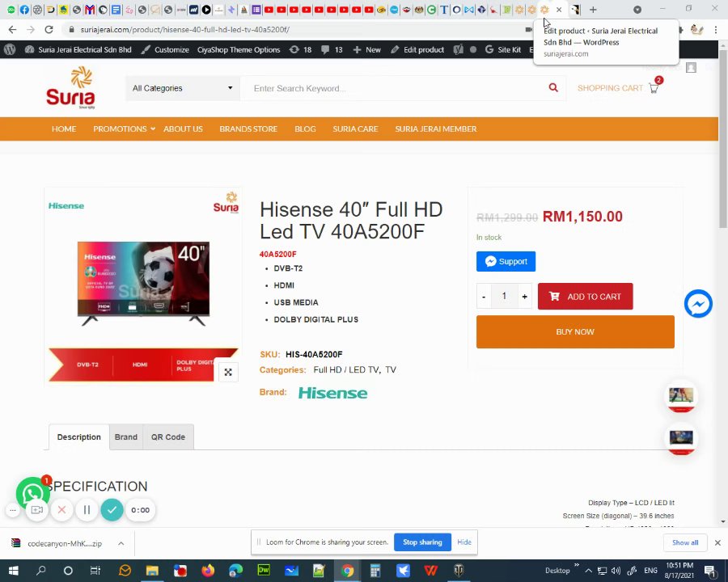
Task: Reload the page with refresh button
Action: (x=49, y=30)
